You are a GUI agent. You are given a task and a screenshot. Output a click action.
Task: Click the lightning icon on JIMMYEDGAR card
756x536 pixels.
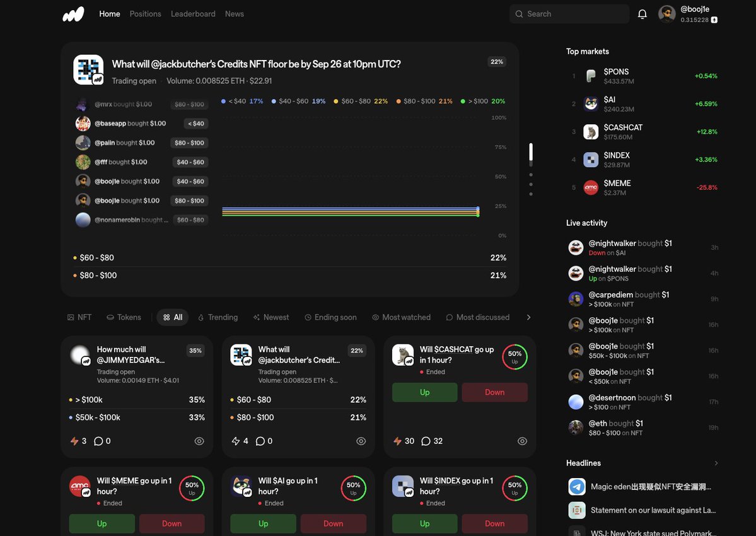coord(74,441)
